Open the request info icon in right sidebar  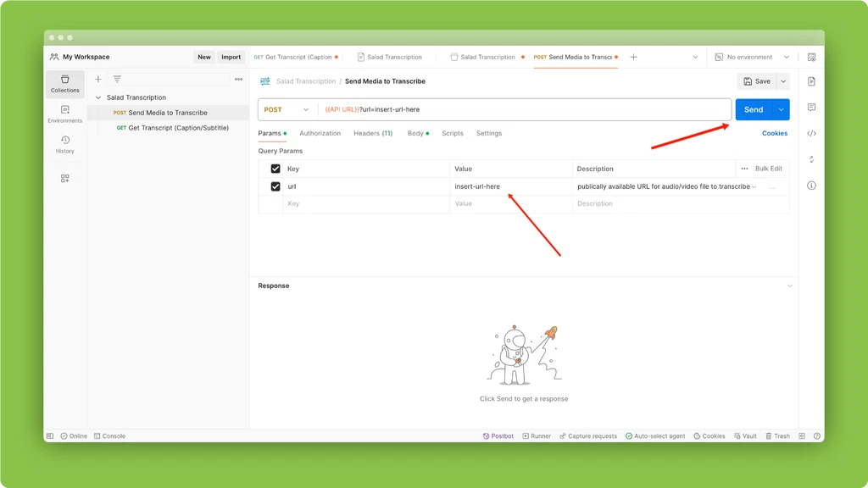pyautogui.click(x=811, y=186)
